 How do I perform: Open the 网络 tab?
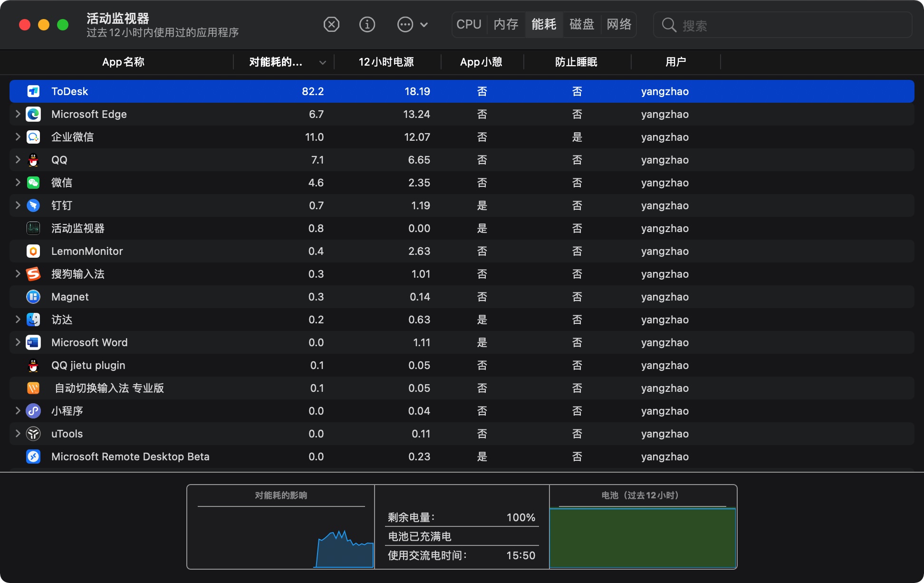tap(619, 24)
